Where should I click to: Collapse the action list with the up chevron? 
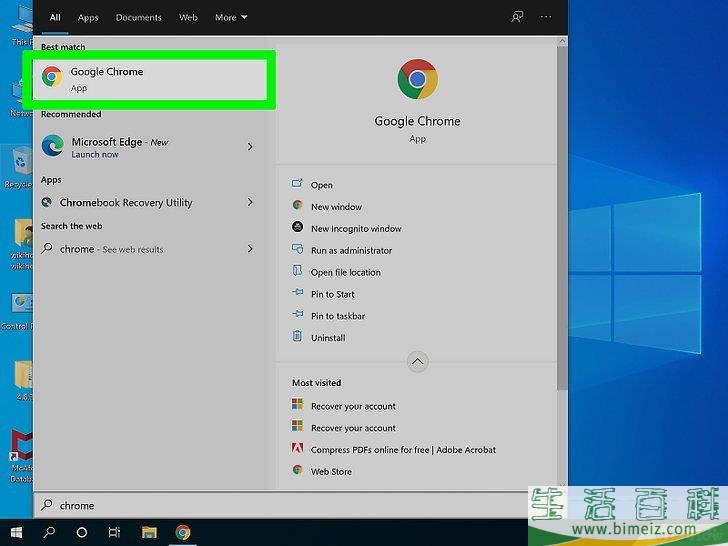click(417, 361)
